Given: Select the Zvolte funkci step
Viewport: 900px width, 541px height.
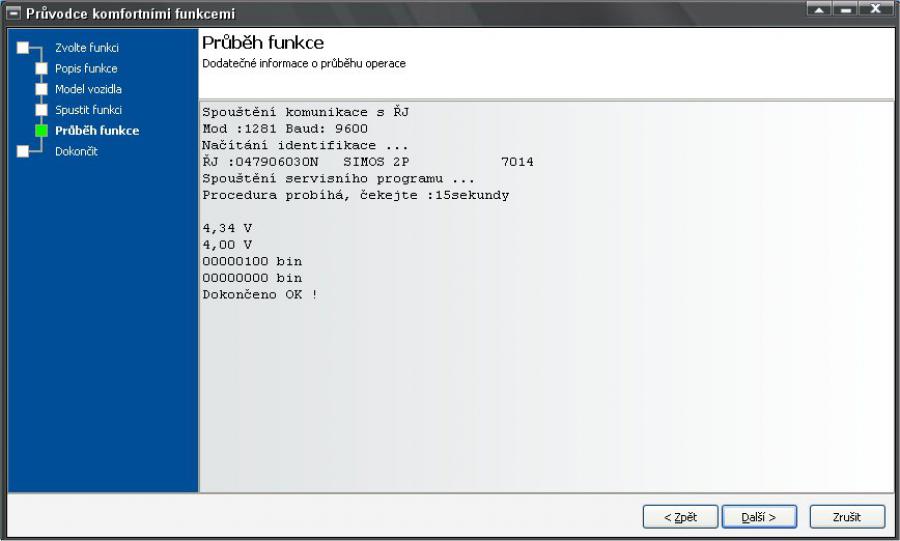Looking at the screenshot, I should point(87,48).
